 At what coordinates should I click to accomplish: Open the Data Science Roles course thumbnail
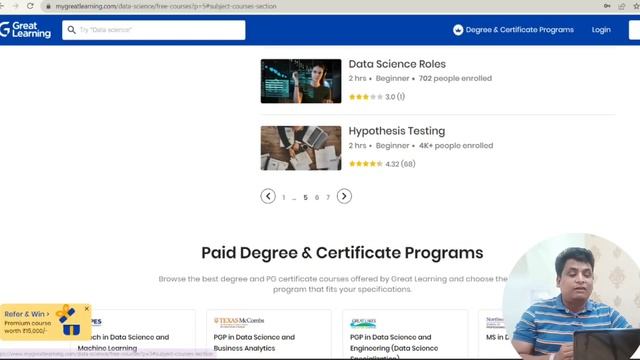[301, 81]
